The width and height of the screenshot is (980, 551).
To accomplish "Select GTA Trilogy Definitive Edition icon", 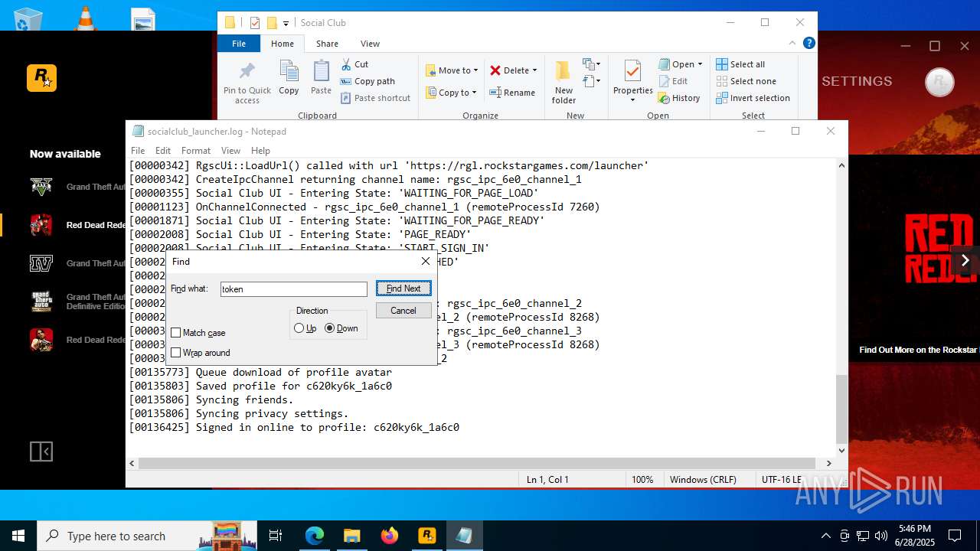I will point(41,302).
